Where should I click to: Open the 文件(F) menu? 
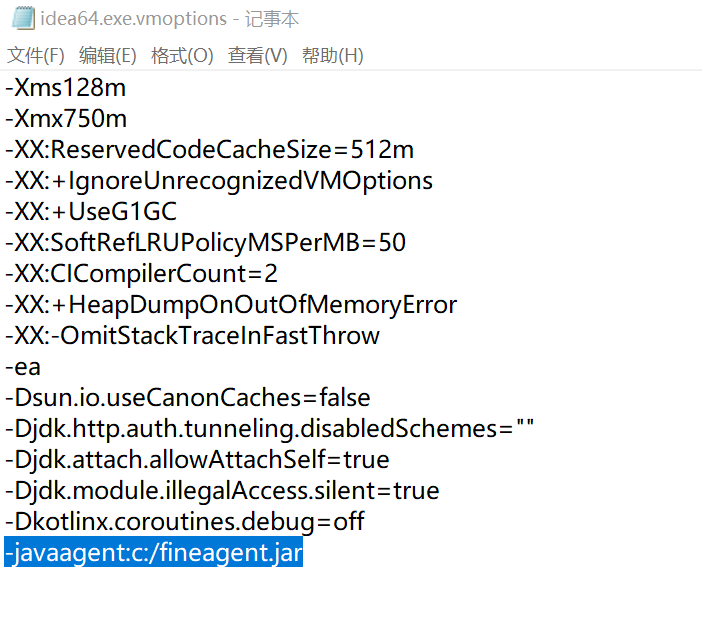click(35, 56)
